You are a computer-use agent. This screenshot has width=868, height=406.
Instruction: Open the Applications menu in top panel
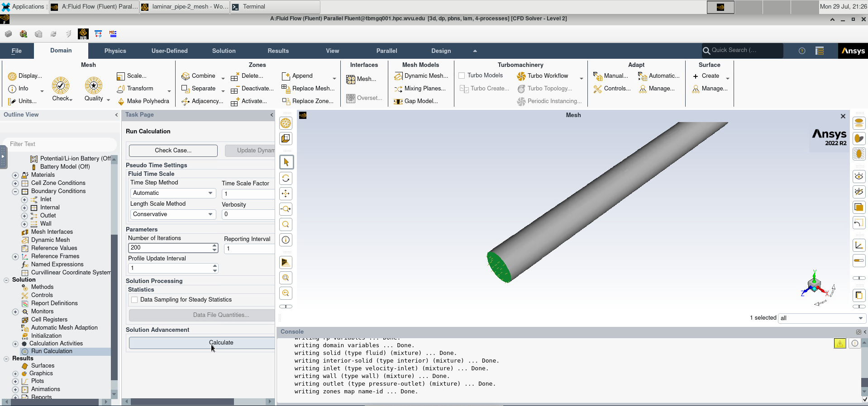(24, 7)
